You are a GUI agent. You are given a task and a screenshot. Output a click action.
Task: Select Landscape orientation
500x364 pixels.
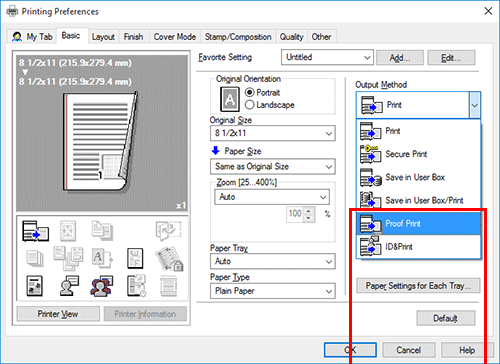270,105
